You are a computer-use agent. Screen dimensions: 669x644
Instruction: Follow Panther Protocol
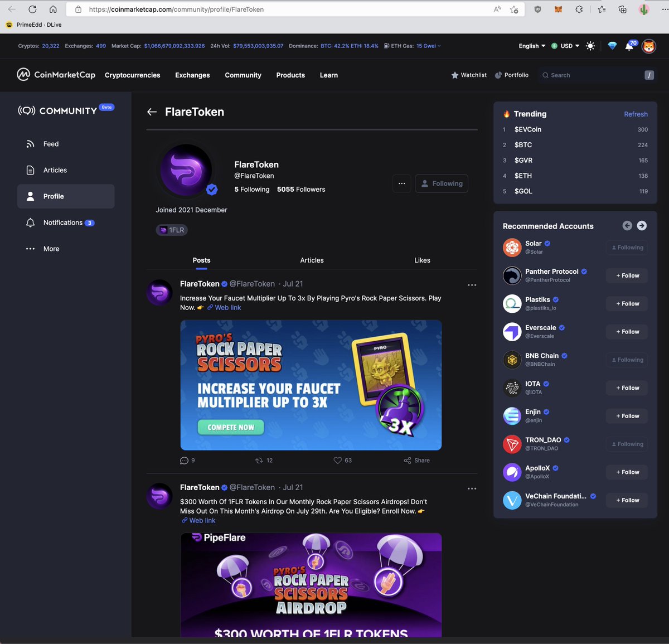tap(627, 275)
